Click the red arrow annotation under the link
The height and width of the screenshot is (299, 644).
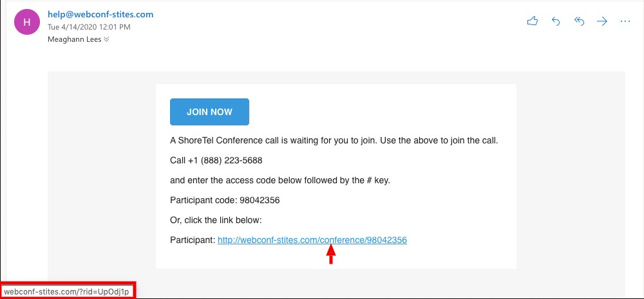(x=331, y=255)
